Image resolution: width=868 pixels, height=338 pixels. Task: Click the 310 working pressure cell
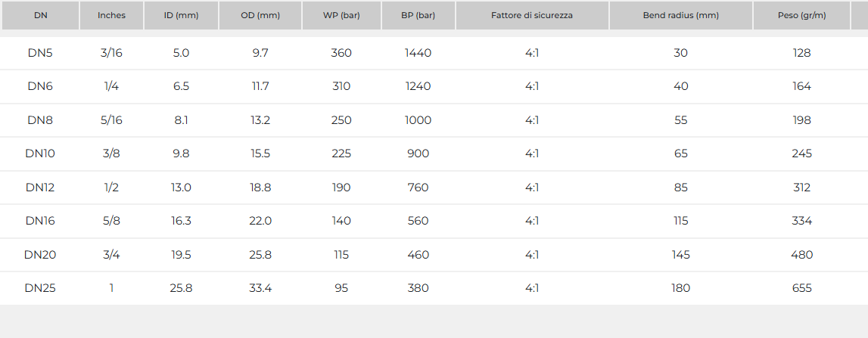(341, 86)
